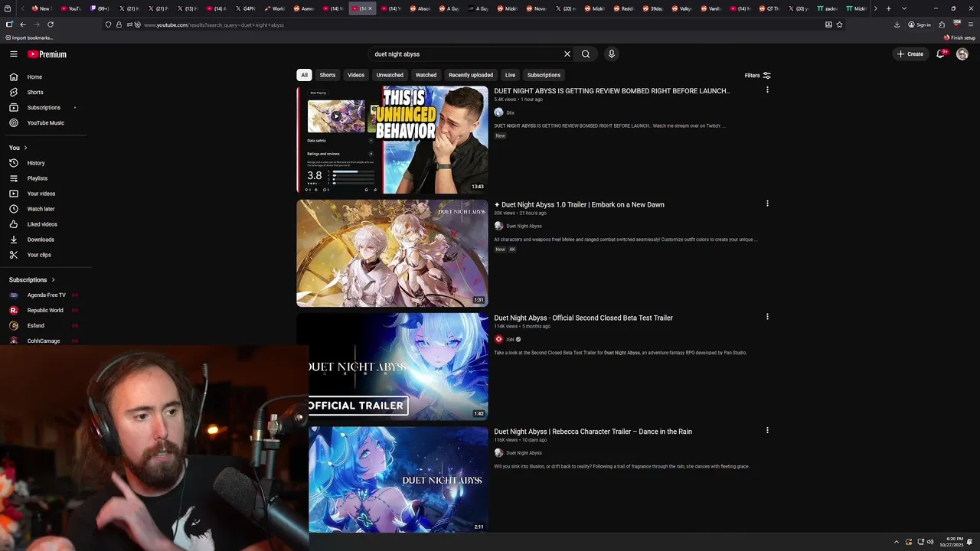The width and height of the screenshot is (980, 551).
Task: Open the account avatar menu
Action: 962,54
